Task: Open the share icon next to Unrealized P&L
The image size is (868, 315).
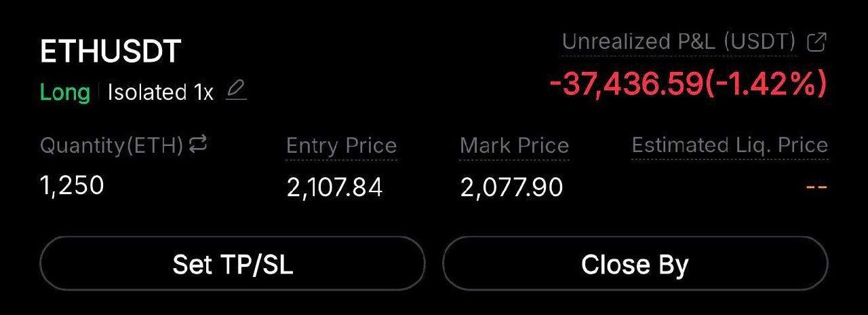Action: pos(816,43)
